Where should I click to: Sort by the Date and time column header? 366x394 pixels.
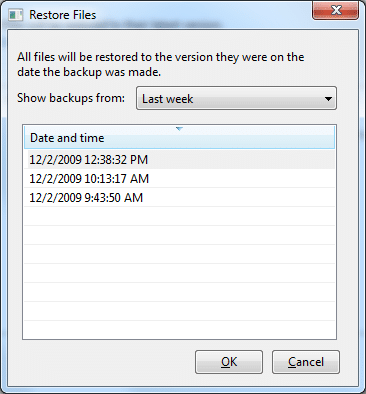[179, 137]
